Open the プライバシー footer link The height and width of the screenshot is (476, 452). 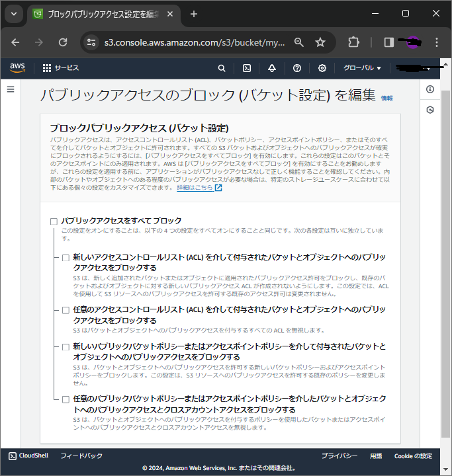click(339, 456)
